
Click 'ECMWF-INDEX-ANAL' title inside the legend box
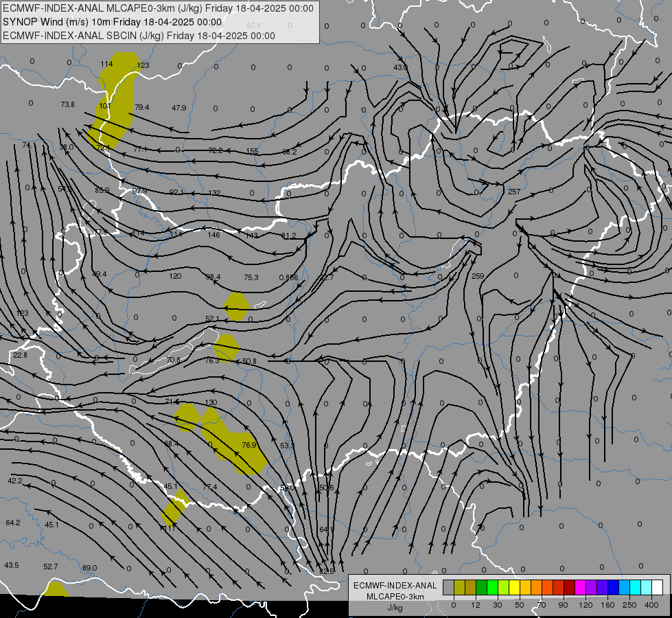tap(395, 586)
